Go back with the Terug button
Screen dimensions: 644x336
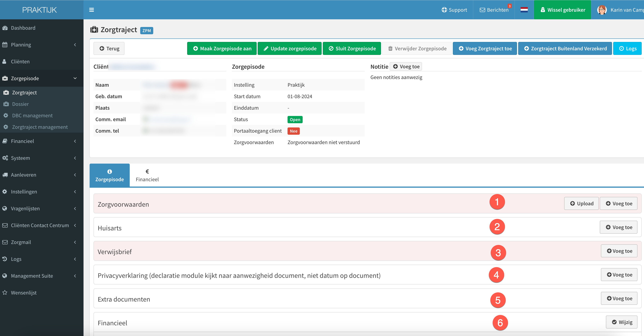click(x=109, y=48)
